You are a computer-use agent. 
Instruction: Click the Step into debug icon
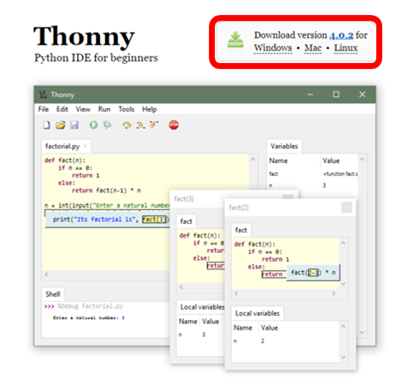pos(140,125)
